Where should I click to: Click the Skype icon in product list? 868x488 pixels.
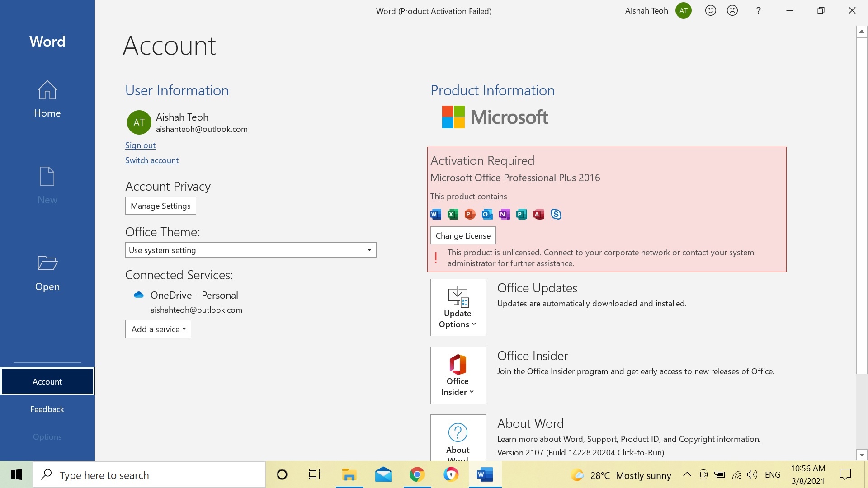tap(556, 214)
